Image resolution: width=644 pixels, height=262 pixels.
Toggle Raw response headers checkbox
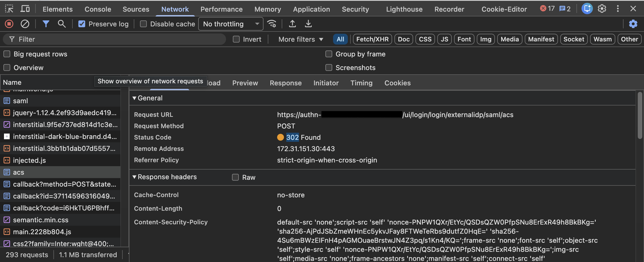[235, 177]
